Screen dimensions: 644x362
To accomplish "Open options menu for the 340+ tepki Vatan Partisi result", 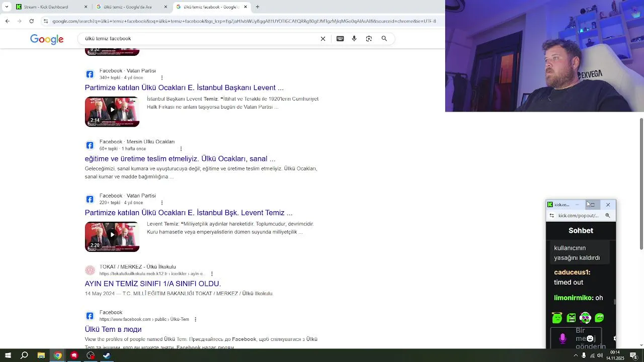I will pos(162,78).
